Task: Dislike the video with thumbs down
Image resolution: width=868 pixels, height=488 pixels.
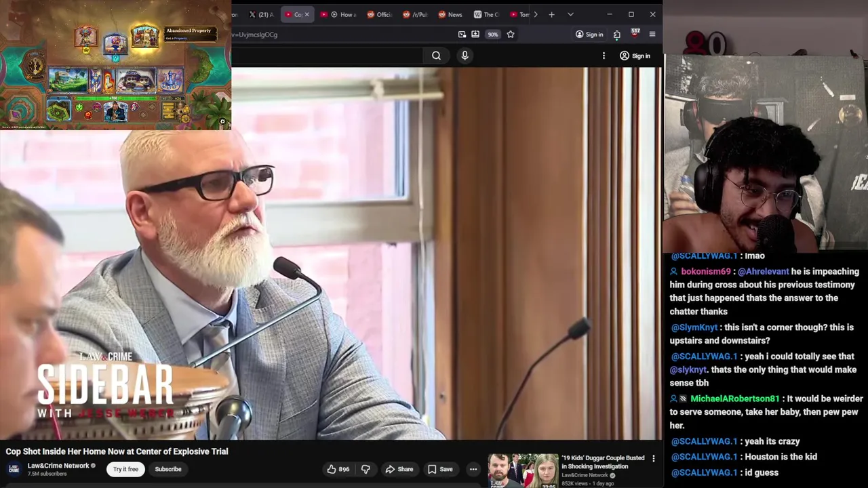Action: point(366,469)
